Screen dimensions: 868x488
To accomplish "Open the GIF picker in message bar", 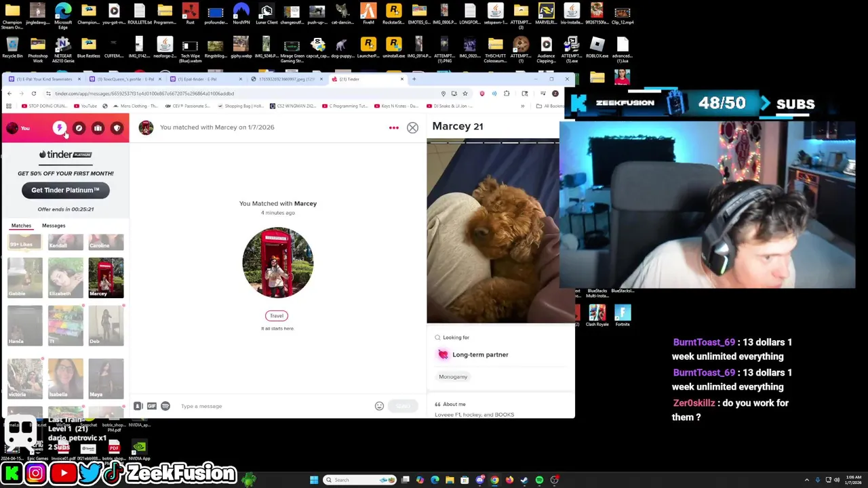I will 151,406.
